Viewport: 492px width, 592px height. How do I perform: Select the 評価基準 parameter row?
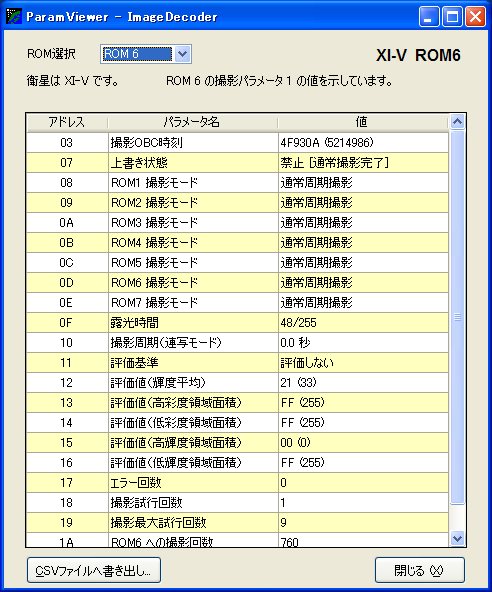238,363
